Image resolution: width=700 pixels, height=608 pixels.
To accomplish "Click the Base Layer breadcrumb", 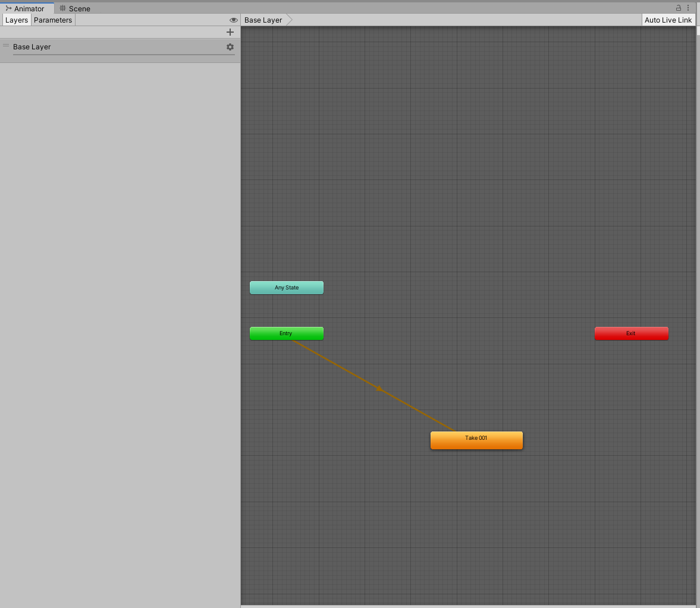I will point(263,20).
